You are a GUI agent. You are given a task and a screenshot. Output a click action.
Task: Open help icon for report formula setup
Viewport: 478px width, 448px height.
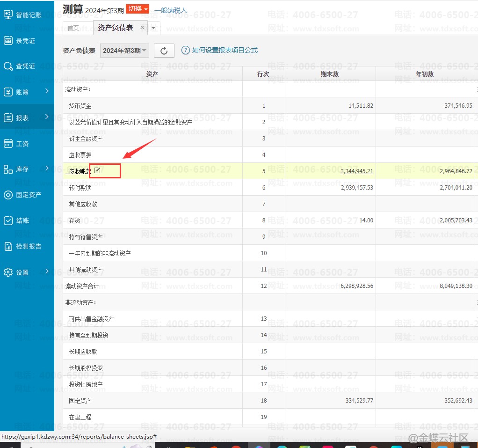tap(185, 50)
